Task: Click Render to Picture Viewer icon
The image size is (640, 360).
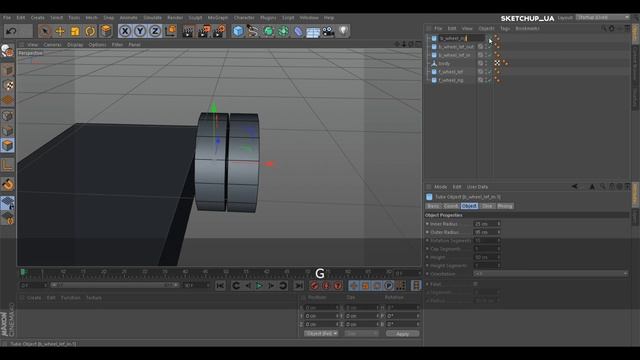Action: pyautogui.click(x=204, y=31)
